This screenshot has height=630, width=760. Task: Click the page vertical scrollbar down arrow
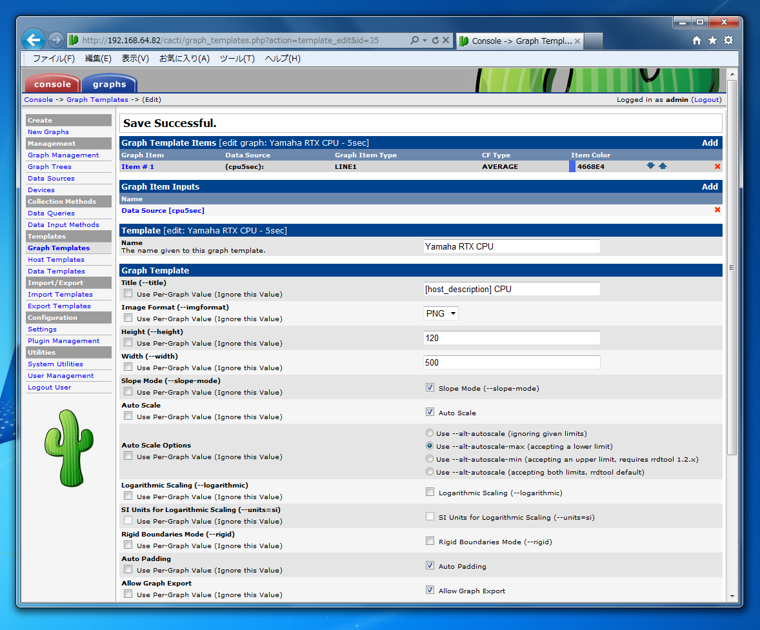pos(732,596)
